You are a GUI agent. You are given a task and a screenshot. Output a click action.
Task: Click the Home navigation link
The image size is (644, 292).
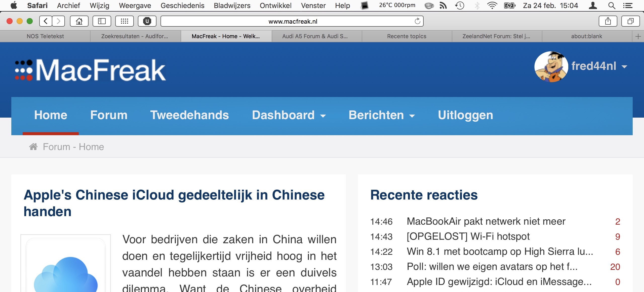[51, 115]
